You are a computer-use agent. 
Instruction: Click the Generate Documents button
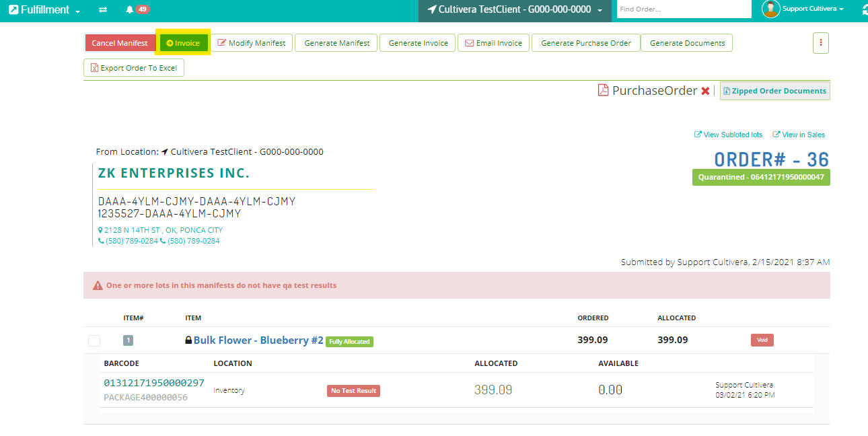[x=687, y=43]
